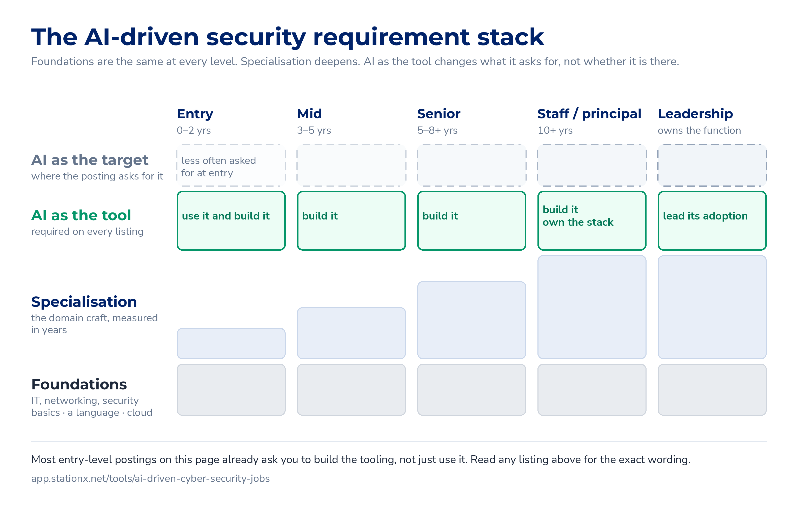Click the empty dashed AI-target box under Senior

tap(472, 165)
